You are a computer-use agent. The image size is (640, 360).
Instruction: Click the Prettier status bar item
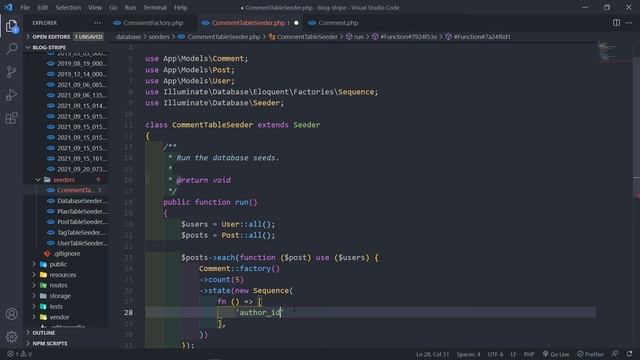tap(590, 354)
